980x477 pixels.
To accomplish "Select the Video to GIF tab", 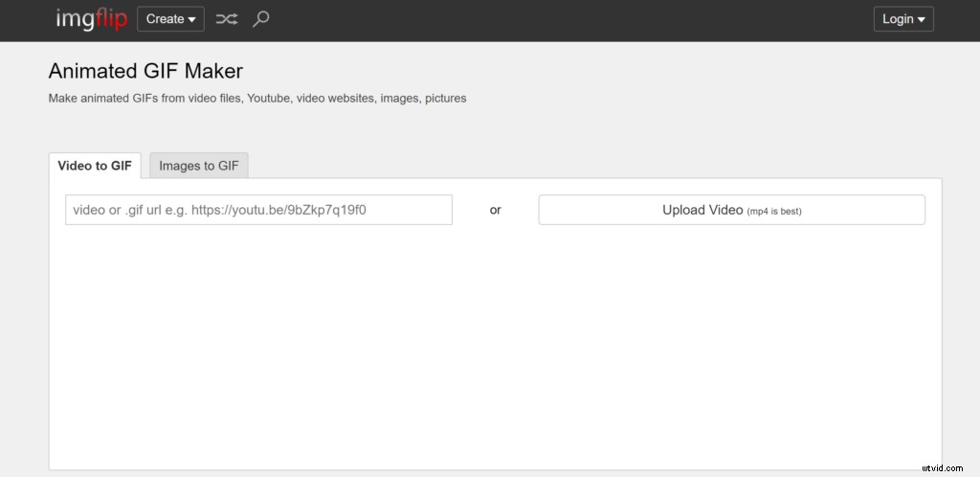I will coord(95,166).
